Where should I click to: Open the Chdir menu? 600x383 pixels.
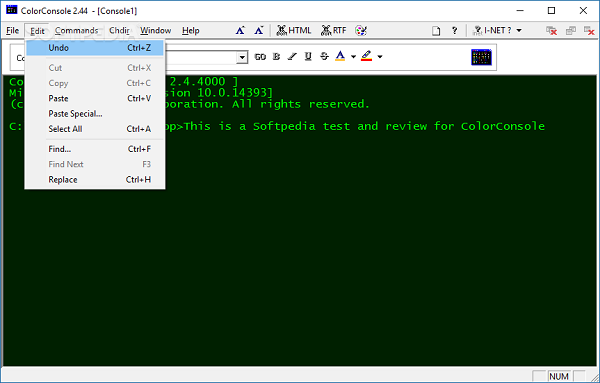click(119, 30)
